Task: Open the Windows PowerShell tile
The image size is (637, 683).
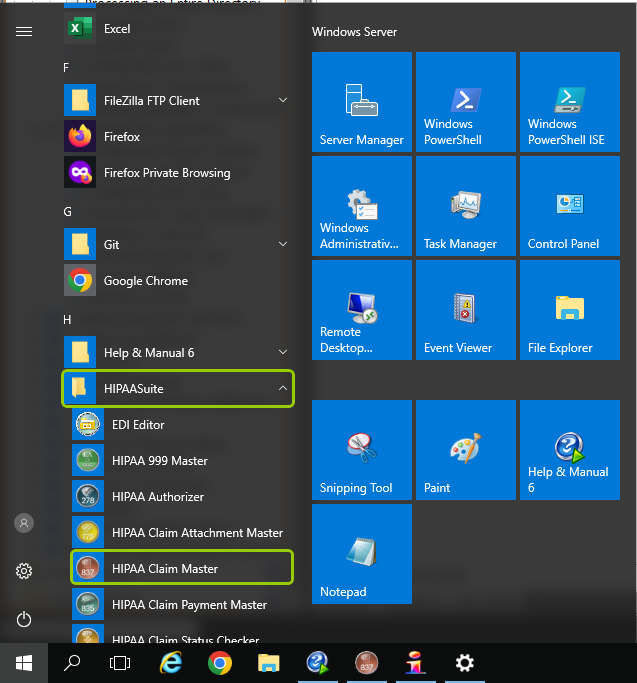Action: coord(466,102)
